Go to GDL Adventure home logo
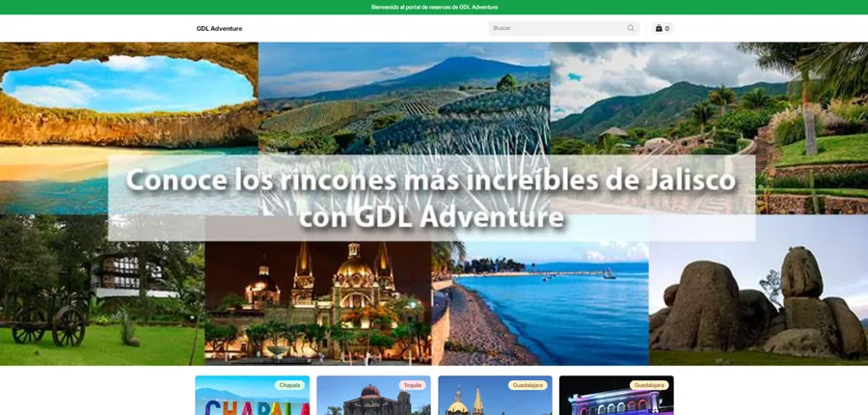 (x=219, y=29)
